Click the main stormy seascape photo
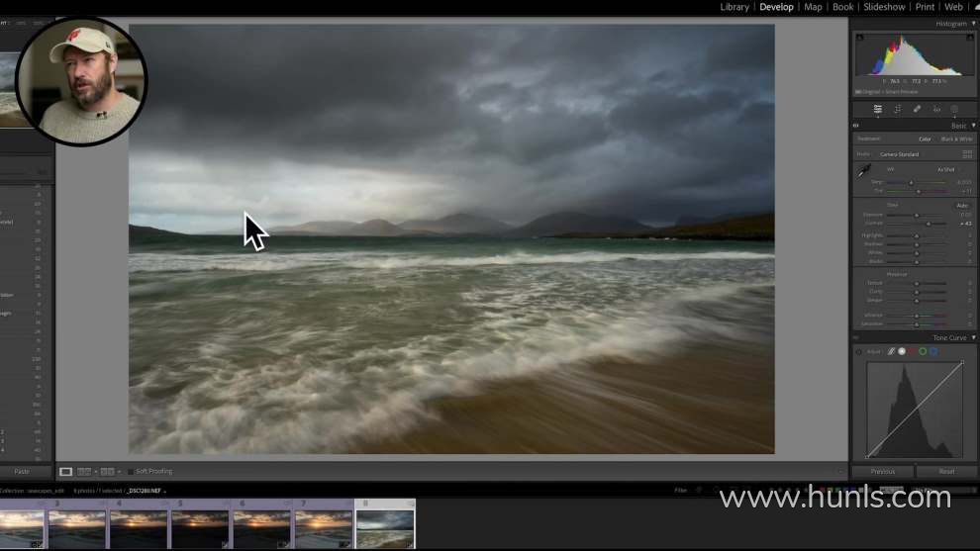 (x=451, y=238)
